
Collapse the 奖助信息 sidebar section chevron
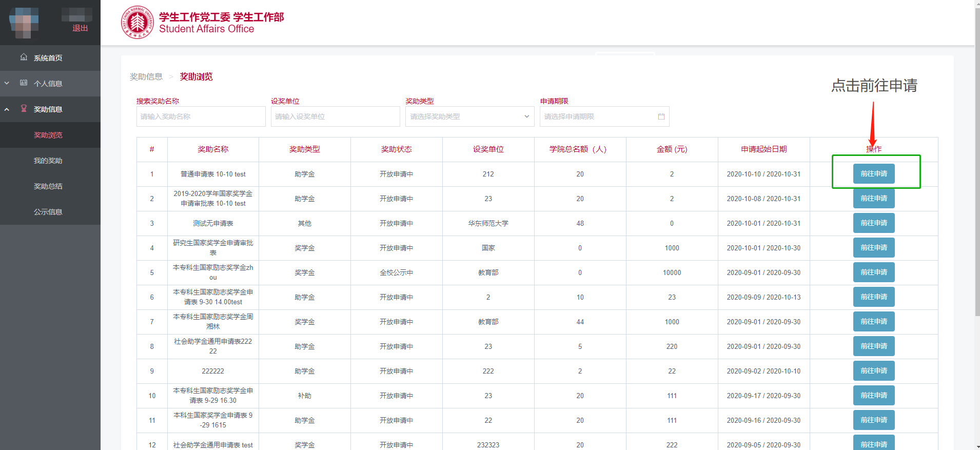click(x=7, y=109)
